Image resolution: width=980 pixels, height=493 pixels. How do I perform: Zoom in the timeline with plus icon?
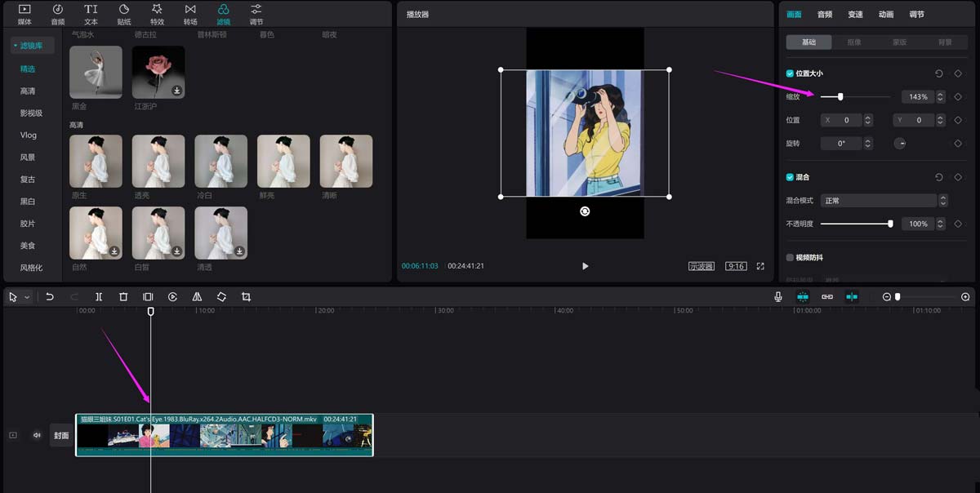(966, 297)
